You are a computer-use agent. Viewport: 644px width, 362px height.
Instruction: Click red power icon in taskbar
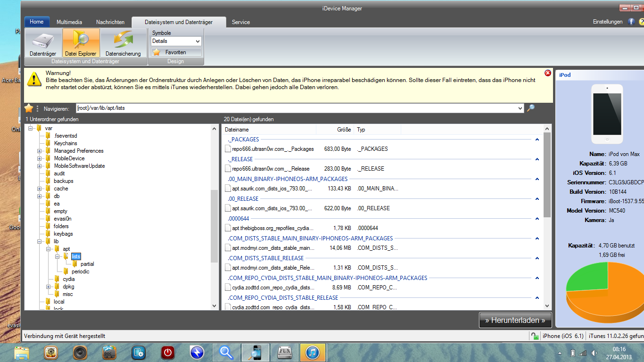click(x=168, y=353)
